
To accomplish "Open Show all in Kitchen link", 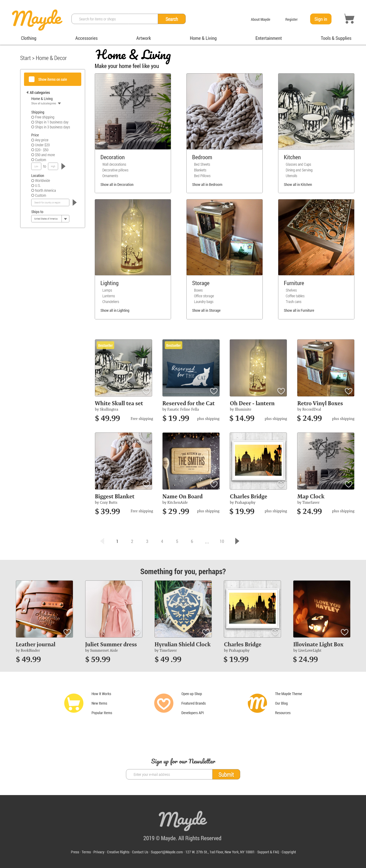I will click(298, 184).
